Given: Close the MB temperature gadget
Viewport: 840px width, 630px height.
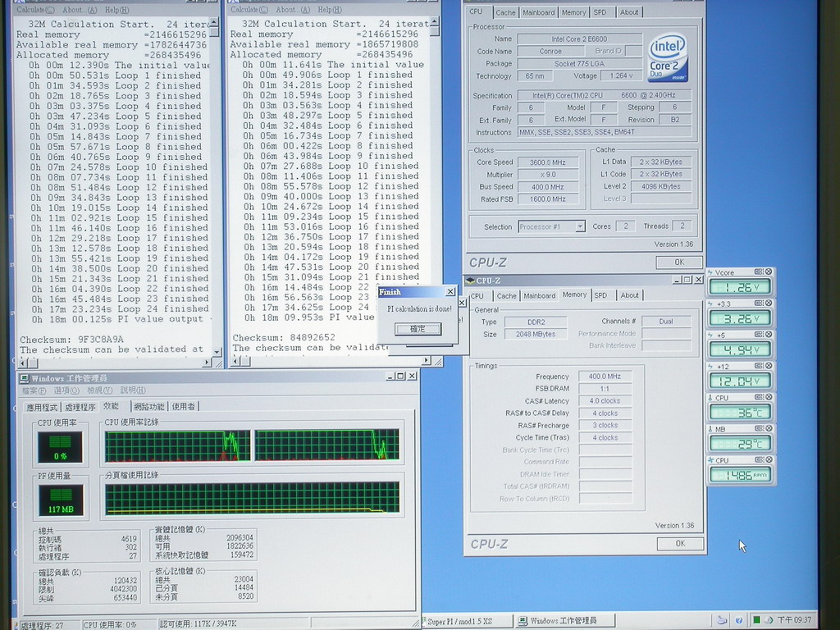Looking at the screenshot, I should click(768, 428).
